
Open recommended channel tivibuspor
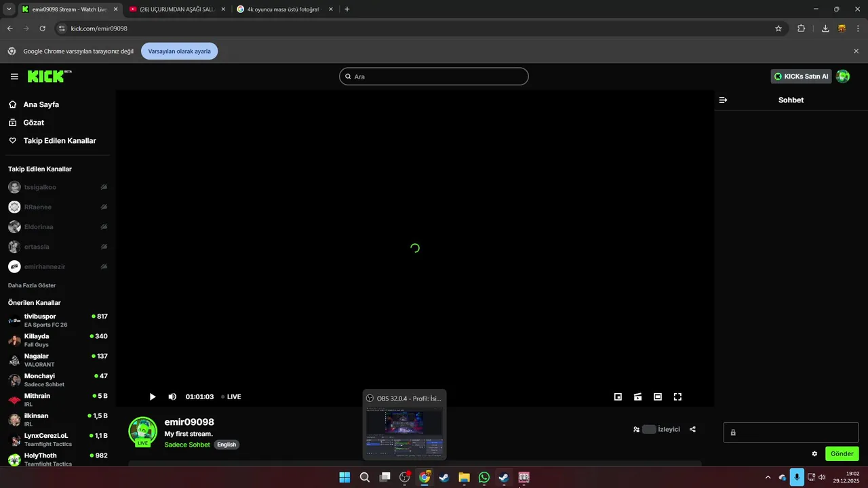58,320
